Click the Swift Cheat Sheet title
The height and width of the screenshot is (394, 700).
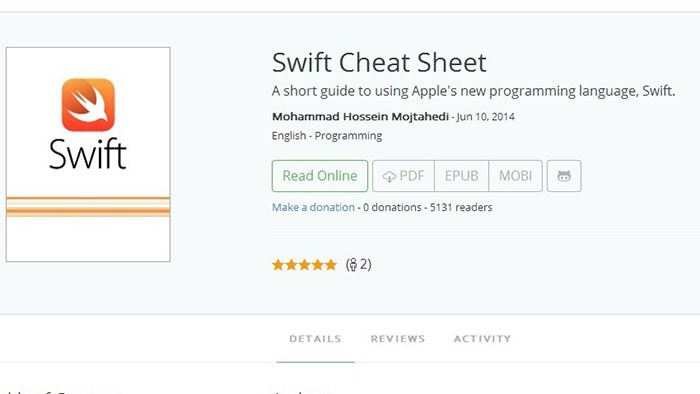click(x=379, y=62)
